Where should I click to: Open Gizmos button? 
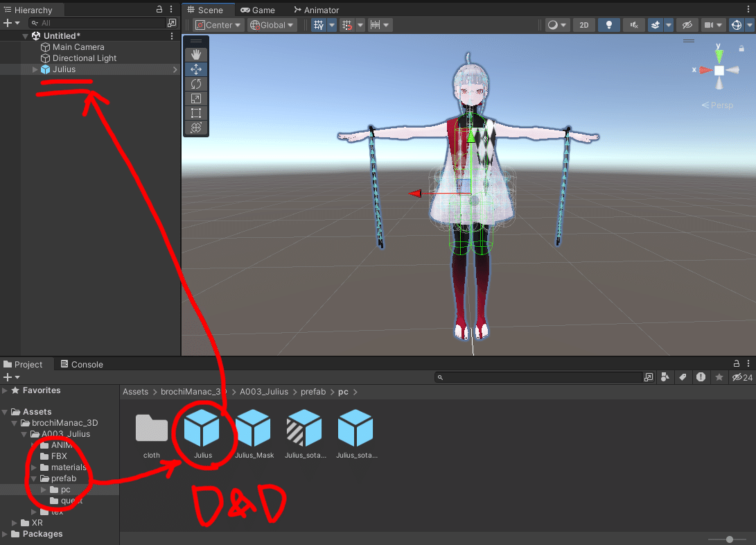coord(736,25)
